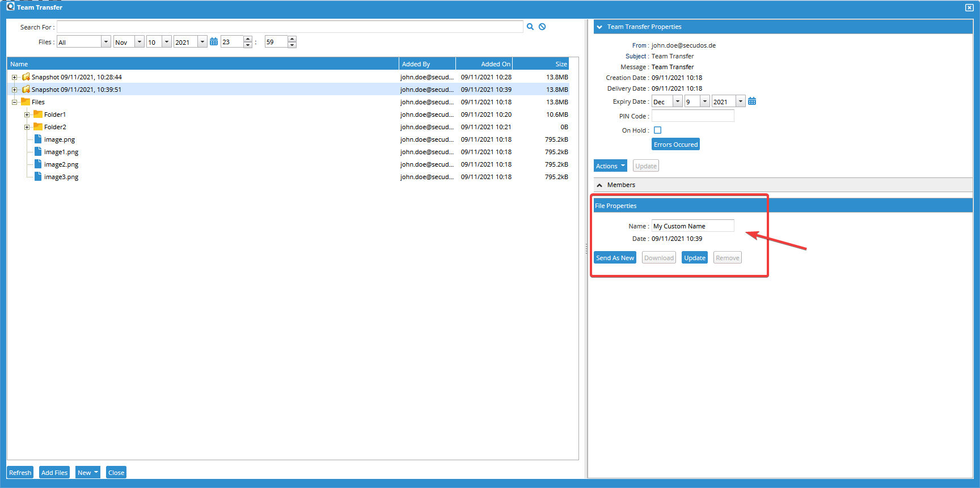Click the Search For input field
The height and width of the screenshot is (488, 980).
click(290, 27)
